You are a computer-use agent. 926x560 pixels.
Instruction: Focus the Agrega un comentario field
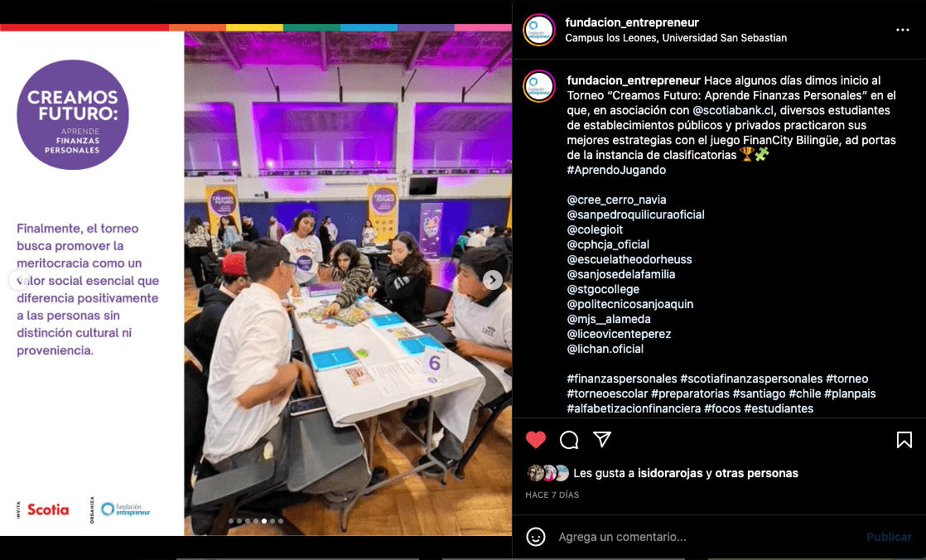(x=705, y=536)
